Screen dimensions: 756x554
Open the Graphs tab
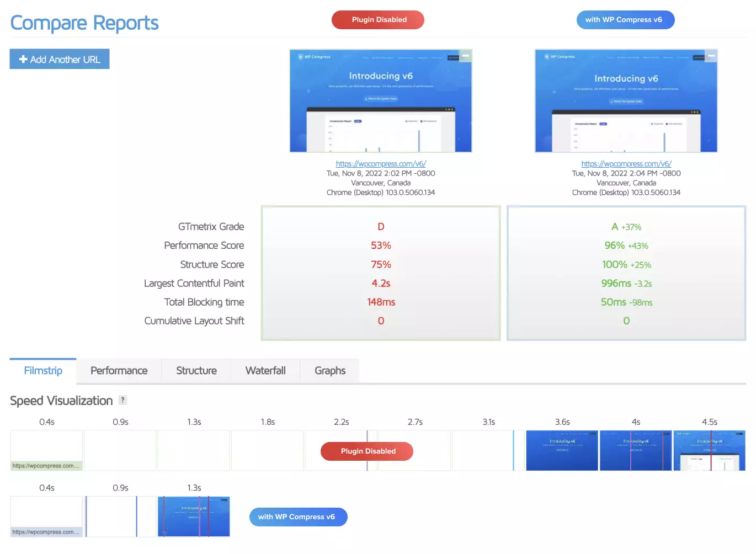[330, 371]
